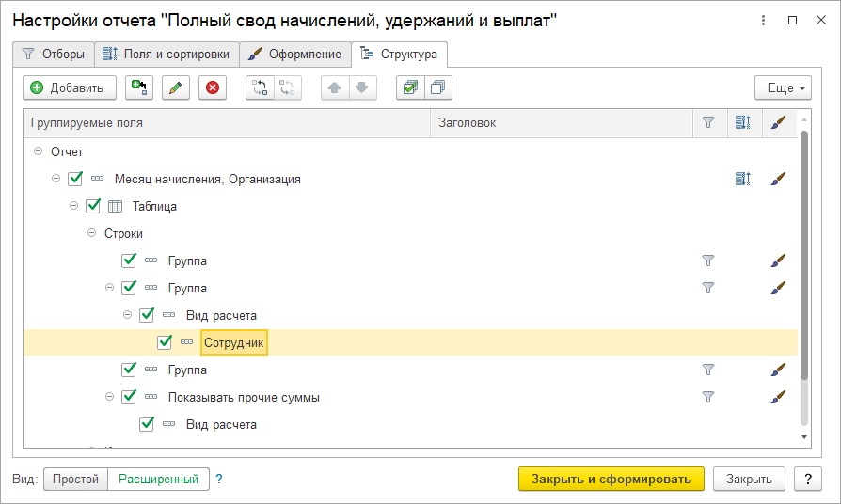Click the Добавить button

click(x=69, y=87)
